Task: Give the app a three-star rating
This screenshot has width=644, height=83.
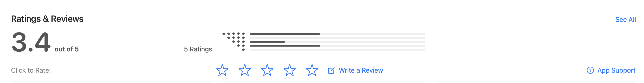Action: [267, 70]
